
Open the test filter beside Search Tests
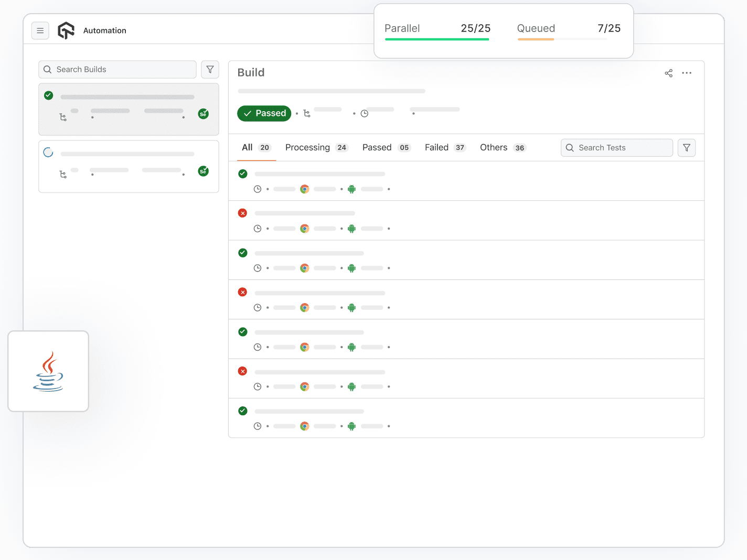687,147
